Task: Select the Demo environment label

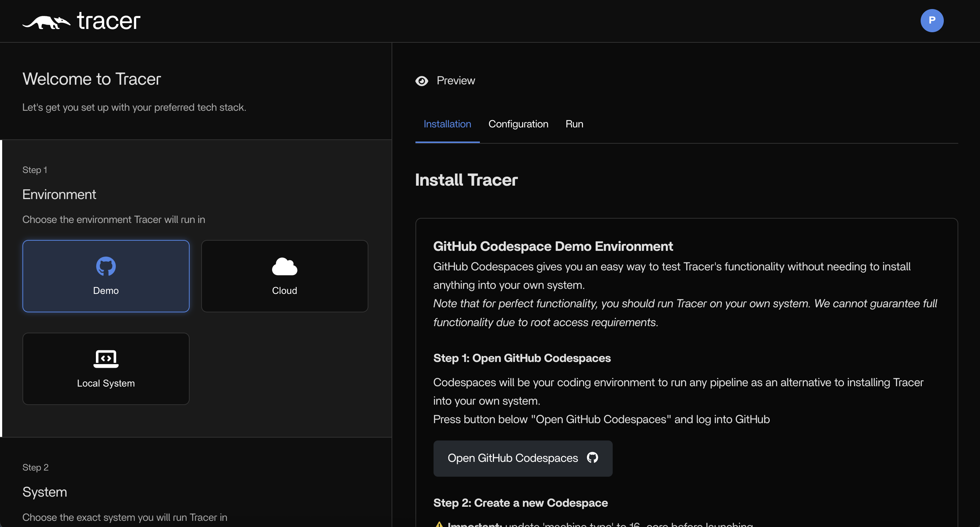Action: tap(106, 291)
